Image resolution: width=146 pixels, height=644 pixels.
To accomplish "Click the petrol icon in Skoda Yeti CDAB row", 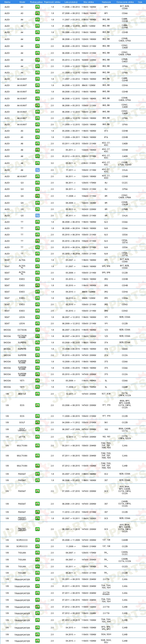I will pos(38,387).
